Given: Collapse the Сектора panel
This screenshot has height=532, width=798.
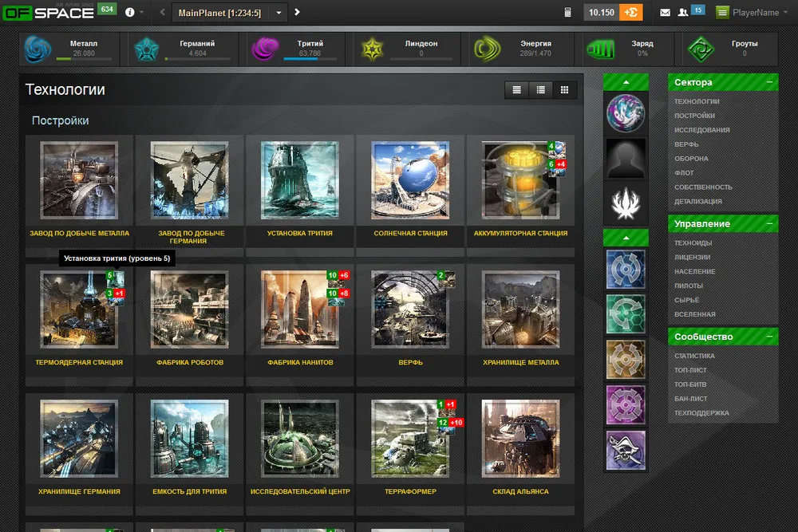Looking at the screenshot, I should click(x=769, y=82).
